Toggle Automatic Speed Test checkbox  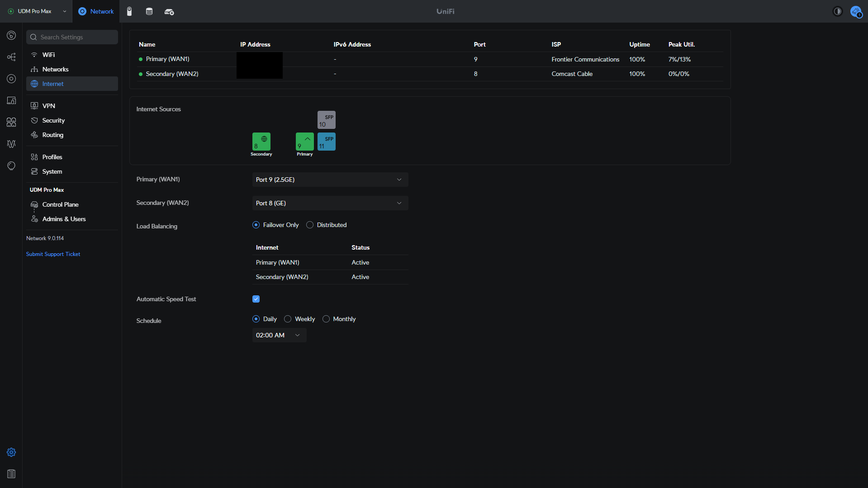pyautogui.click(x=256, y=299)
